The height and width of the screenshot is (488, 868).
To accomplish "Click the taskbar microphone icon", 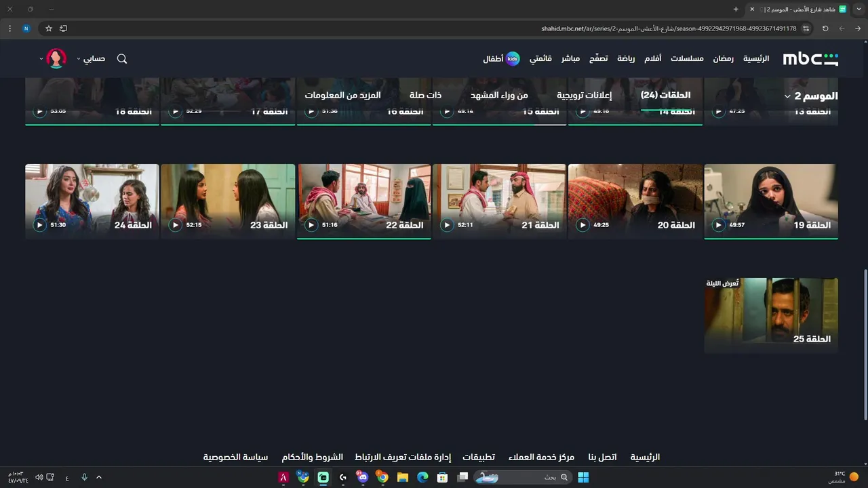I will [x=84, y=477].
